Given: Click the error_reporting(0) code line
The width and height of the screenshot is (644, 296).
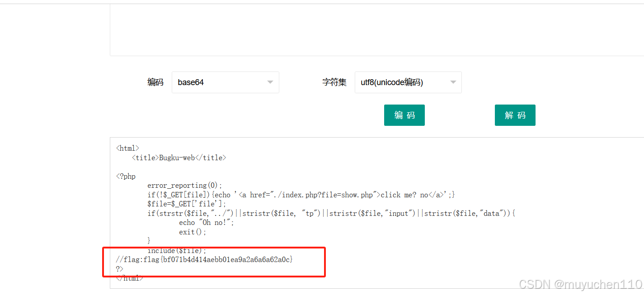Looking at the screenshot, I should [x=185, y=185].
